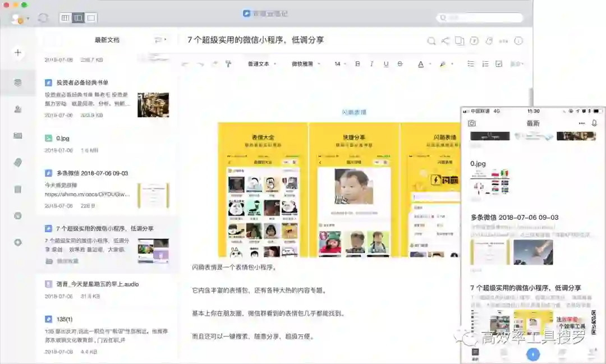Click the share icon in the note header

(x=446, y=40)
